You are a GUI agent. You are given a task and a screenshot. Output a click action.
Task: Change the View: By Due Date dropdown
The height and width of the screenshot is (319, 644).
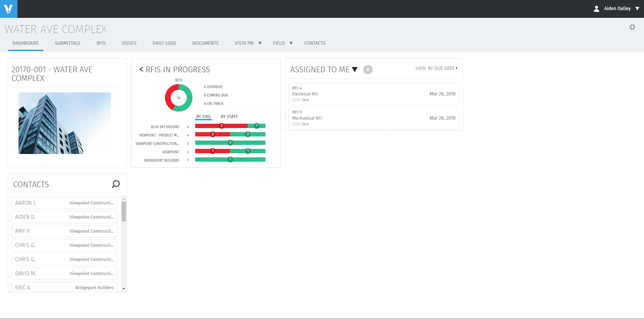(436, 68)
